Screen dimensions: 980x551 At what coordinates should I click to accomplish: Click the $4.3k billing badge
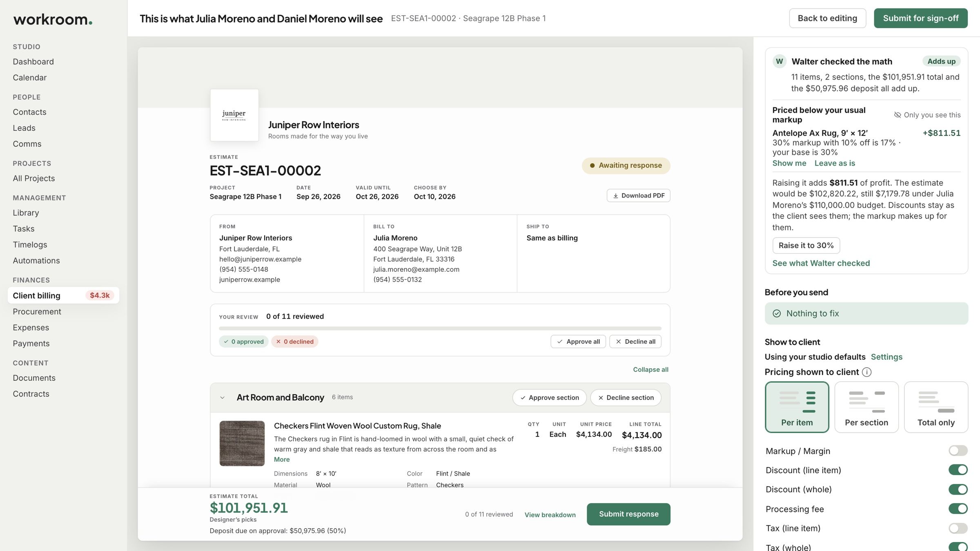pyautogui.click(x=100, y=295)
